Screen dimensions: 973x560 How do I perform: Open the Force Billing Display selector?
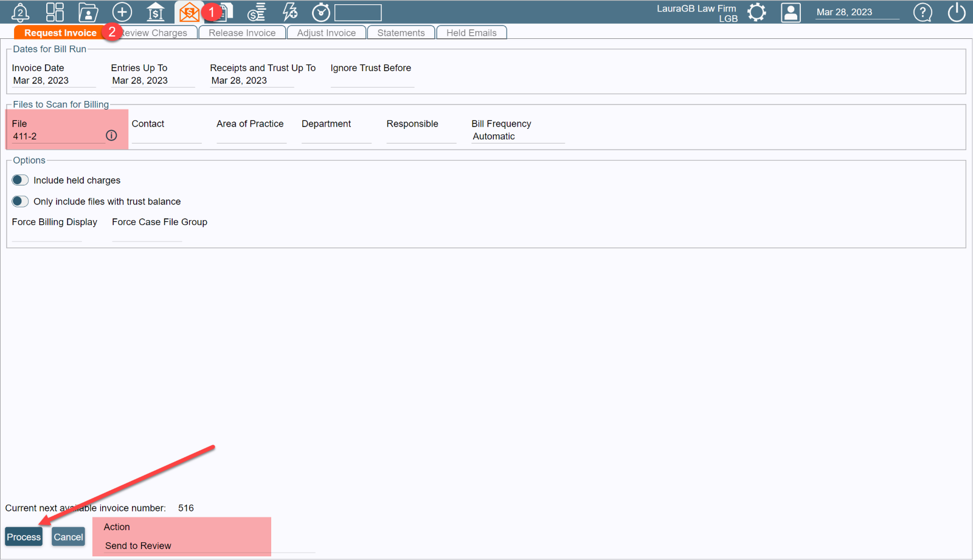[x=46, y=240]
